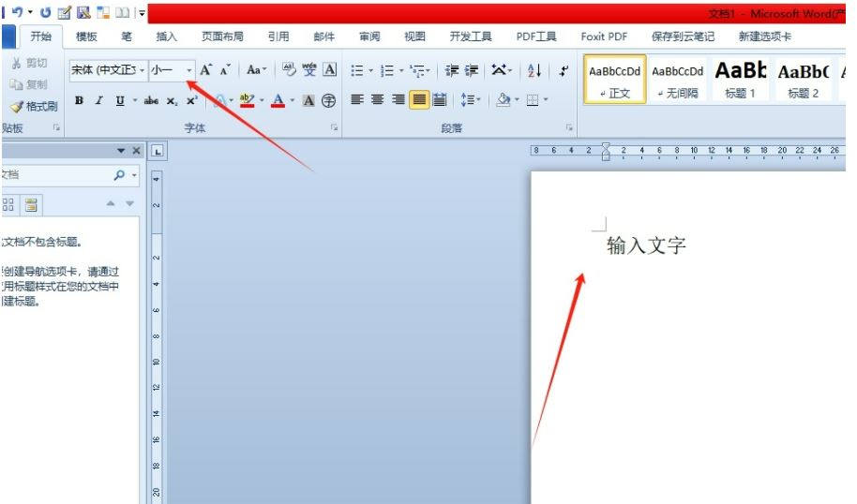Open the 页面布局 (Page Layout) tab

[222, 37]
